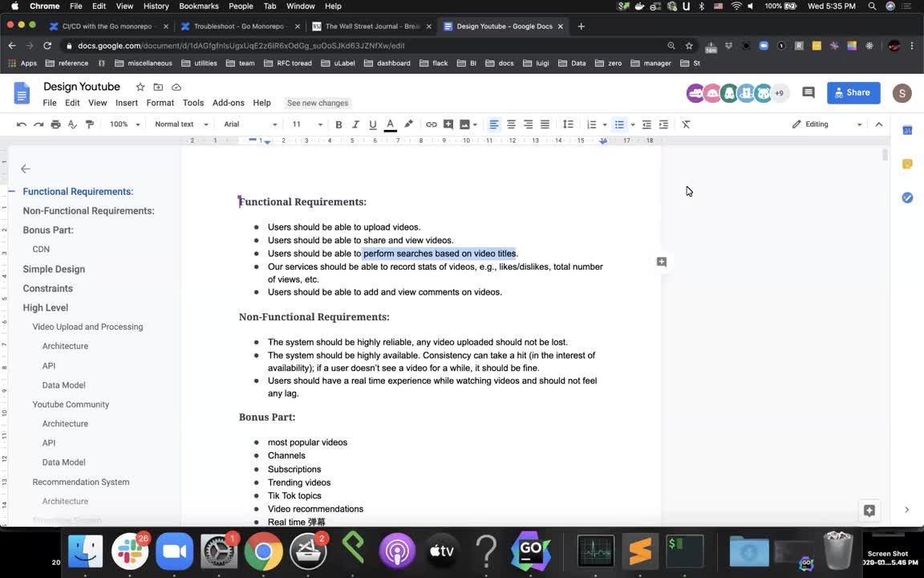Open the Arial font dropdown
This screenshot has height=578, width=924.
click(x=250, y=124)
